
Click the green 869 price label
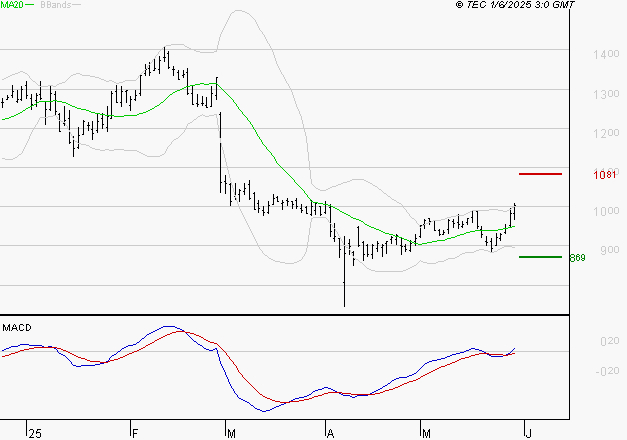(x=576, y=258)
